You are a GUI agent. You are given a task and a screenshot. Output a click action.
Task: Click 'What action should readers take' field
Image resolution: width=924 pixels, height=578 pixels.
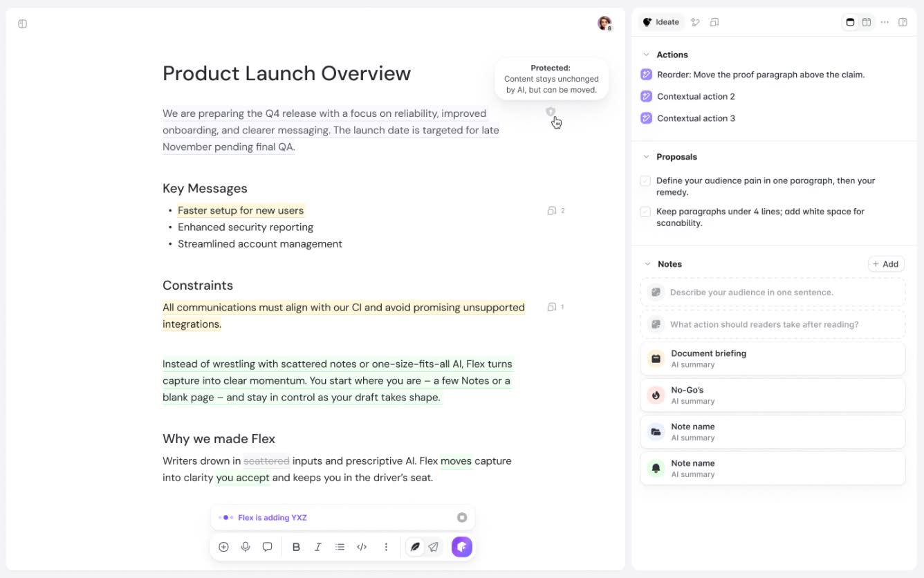click(773, 324)
